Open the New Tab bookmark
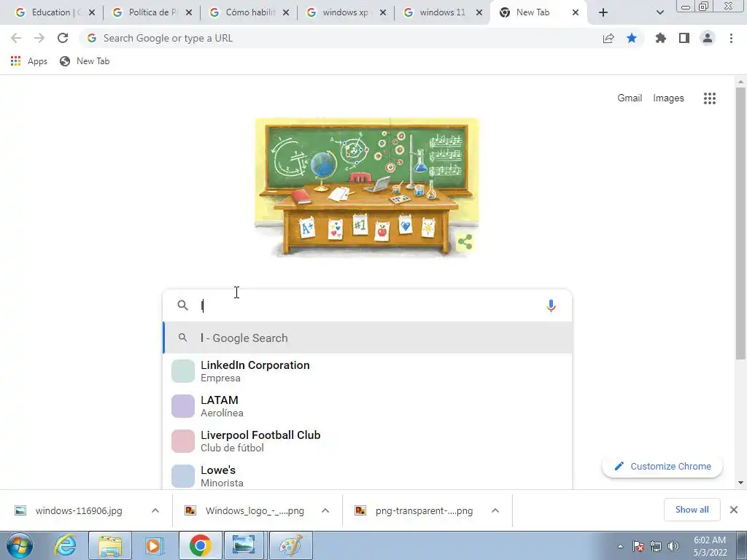 tap(85, 61)
